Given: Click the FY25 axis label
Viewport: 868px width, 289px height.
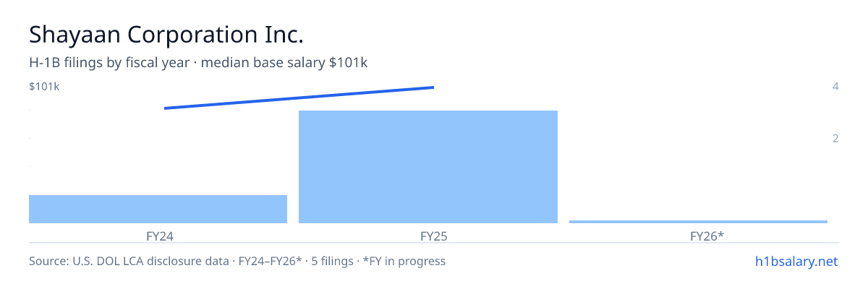Looking at the screenshot, I should (x=428, y=236).
